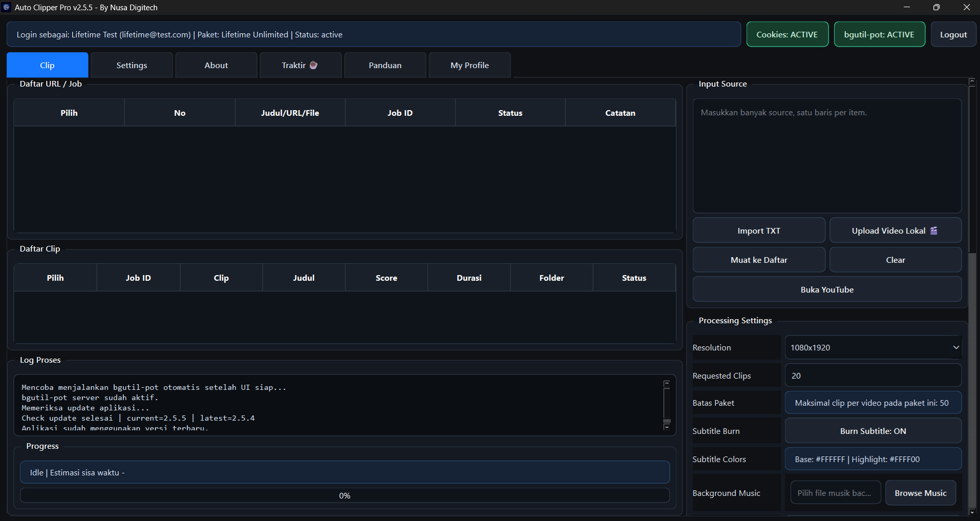Image resolution: width=980 pixels, height=521 pixels.
Task: Click the bgutil-pot: ACTIVE status button
Action: (879, 34)
